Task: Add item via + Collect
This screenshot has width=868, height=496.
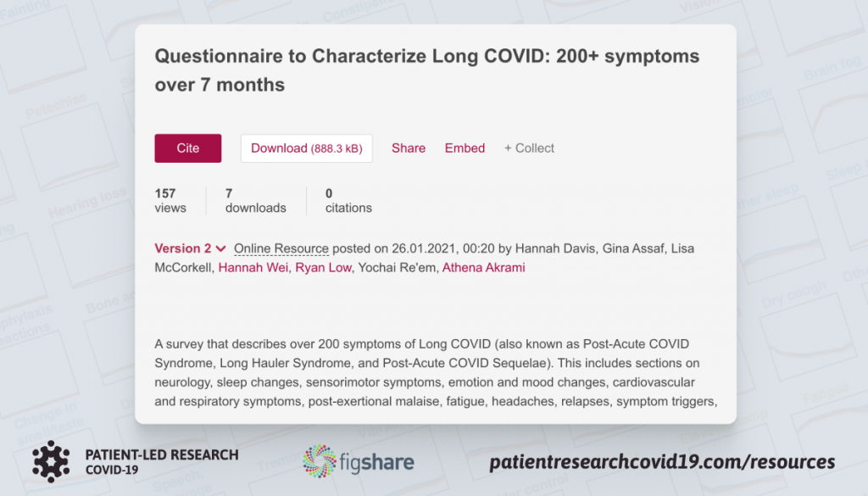Action: pyautogui.click(x=529, y=148)
